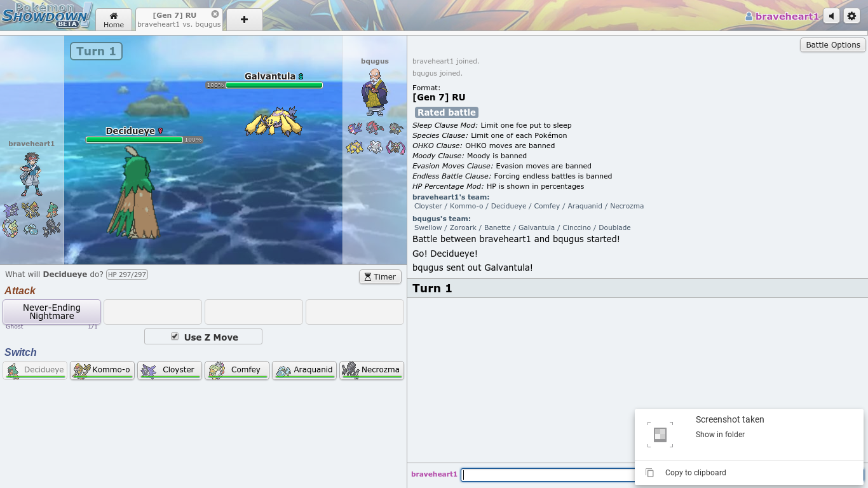Screen dimensions: 868x488
Task: Click the Cloyster icon in braveheart1's team
Action: (x=11, y=210)
